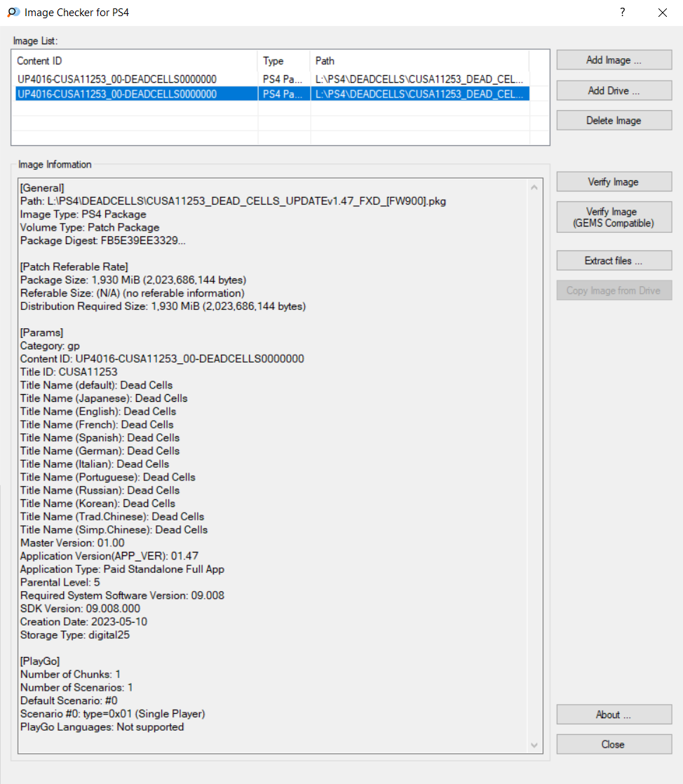The height and width of the screenshot is (784, 683).
Task: Click the Copy Image from Drive button
Action: pyautogui.click(x=614, y=290)
